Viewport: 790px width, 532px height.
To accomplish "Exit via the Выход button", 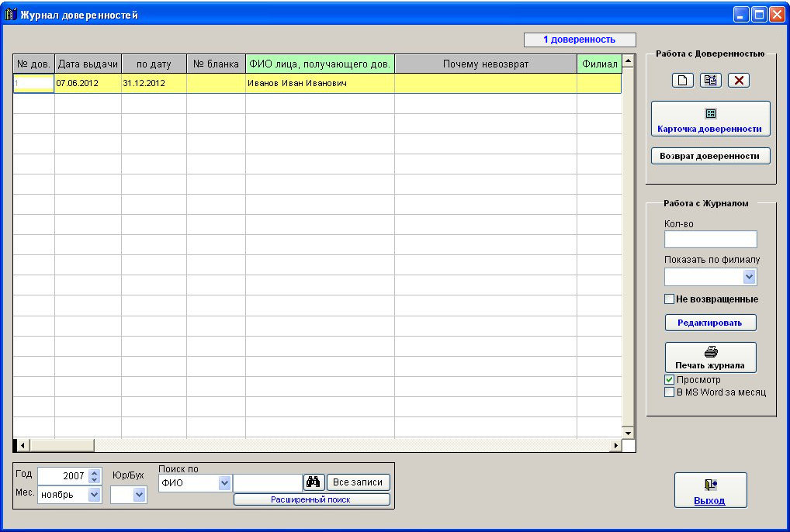I will tap(710, 490).
